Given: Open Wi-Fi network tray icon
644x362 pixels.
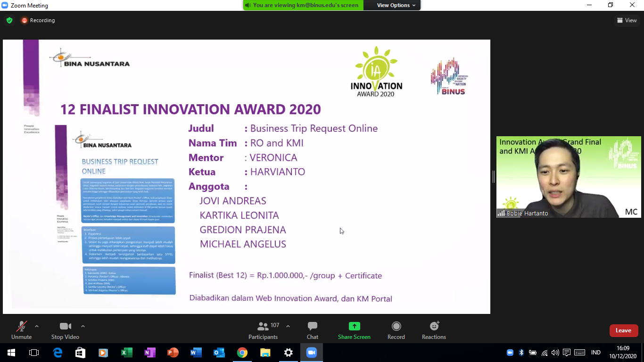Looking at the screenshot, I should tap(545, 353).
